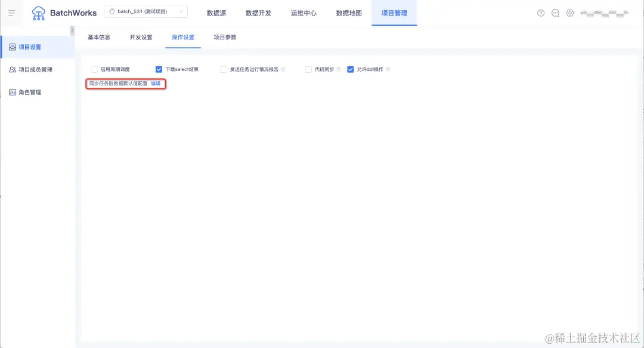This screenshot has height=348, width=644.
Task: Uncheck the 允许ddl操作 checkbox
Action: pos(351,69)
